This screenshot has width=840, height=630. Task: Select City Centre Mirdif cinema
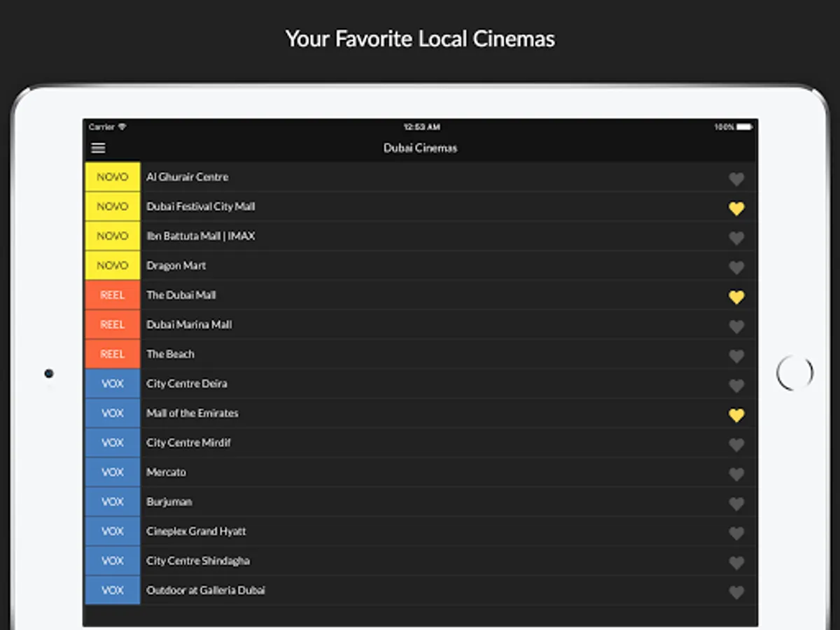pos(421,442)
